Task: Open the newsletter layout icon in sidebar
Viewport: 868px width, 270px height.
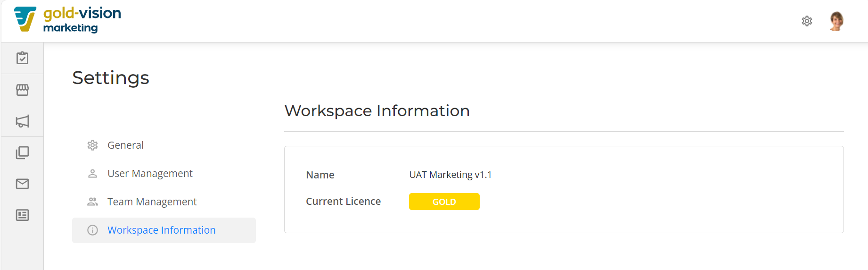Action: 22,215
